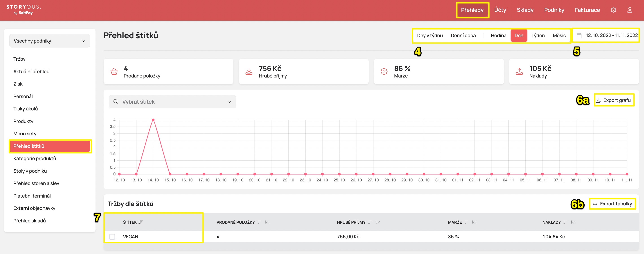Click the chart data point at 13. 10
The image size is (644, 254).
tap(136, 174)
